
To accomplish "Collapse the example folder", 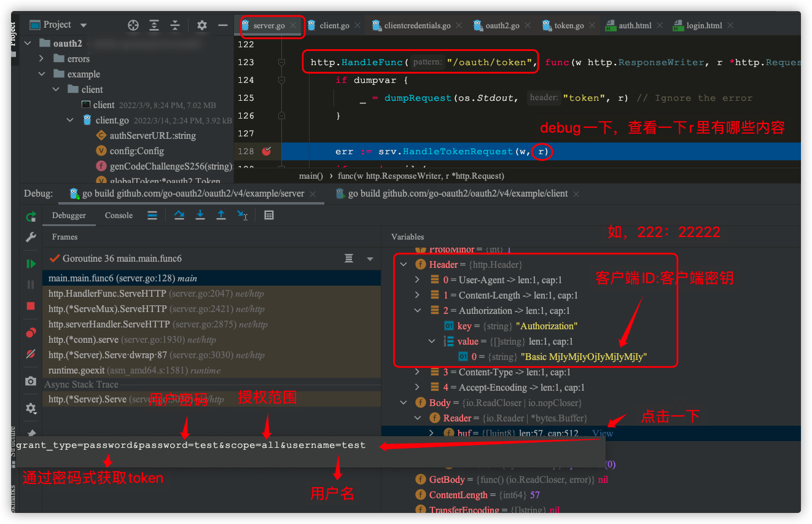I will (x=42, y=74).
